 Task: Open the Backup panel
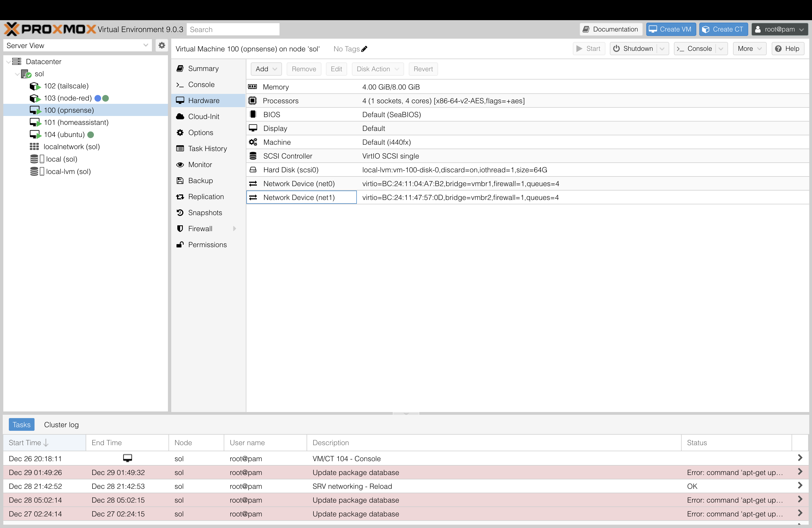(x=200, y=180)
